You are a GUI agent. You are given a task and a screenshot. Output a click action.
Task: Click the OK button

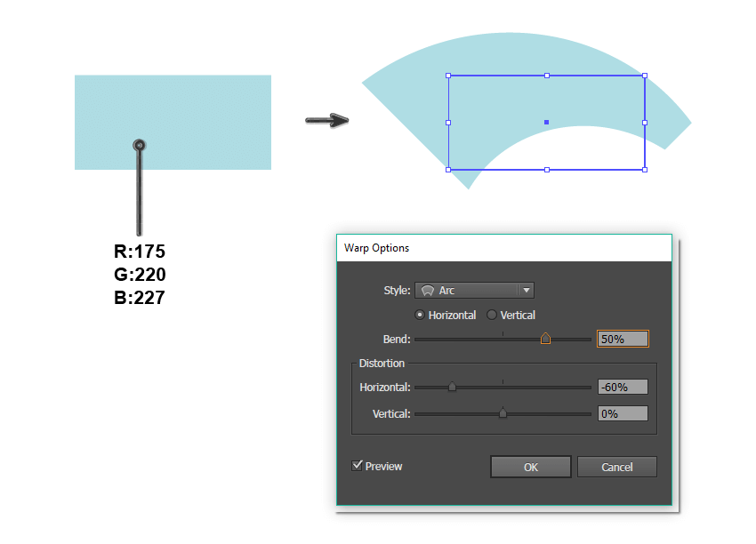531,467
